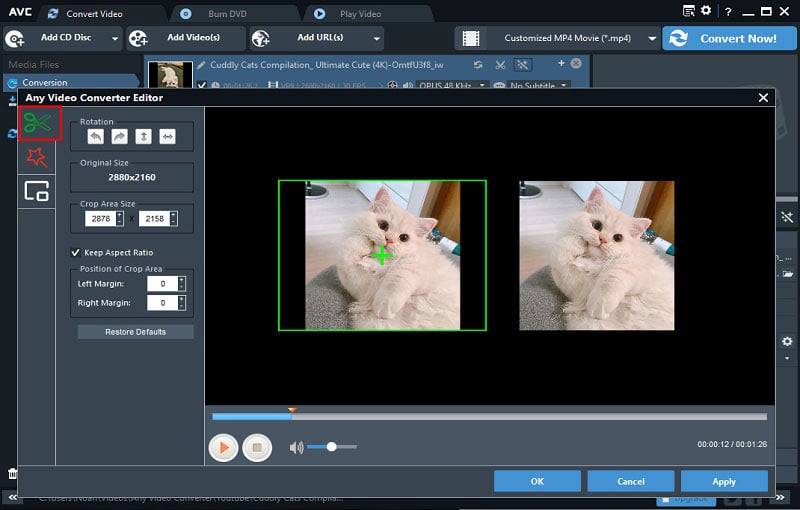Click the Convert Now! button
Viewport: 800px width, 510px height.
coord(729,38)
